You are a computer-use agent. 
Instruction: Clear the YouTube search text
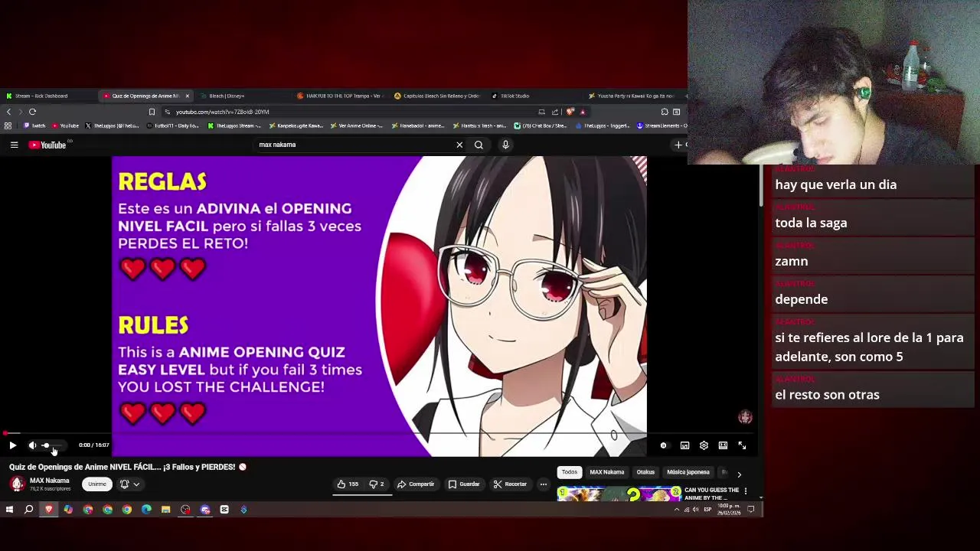[459, 145]
